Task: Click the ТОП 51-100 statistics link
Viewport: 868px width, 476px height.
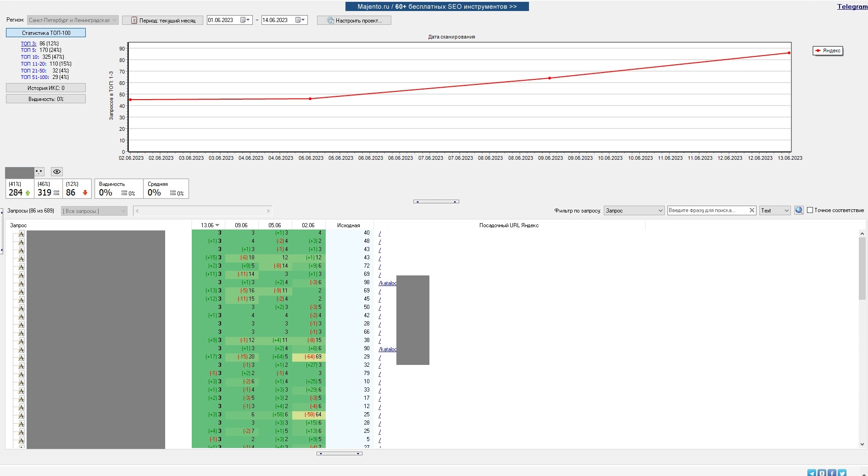Action: [35, 77]
